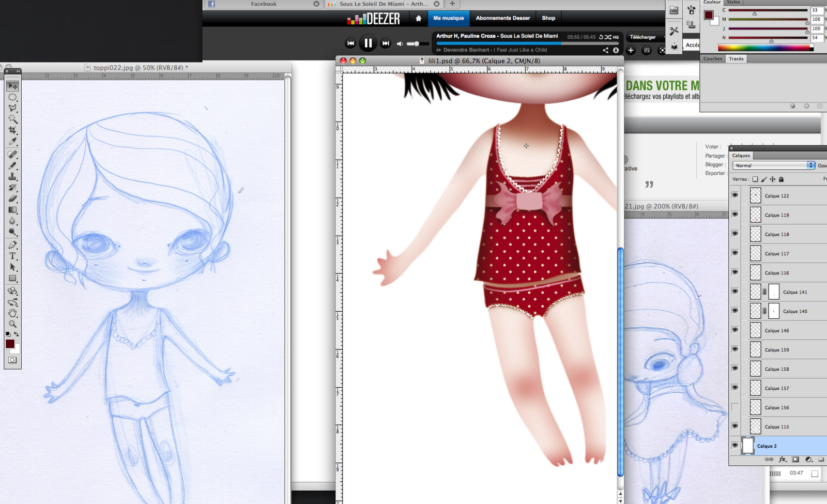827x504 pixels.
Task: Hide layer Calque 158
Action: click(735, 368)
